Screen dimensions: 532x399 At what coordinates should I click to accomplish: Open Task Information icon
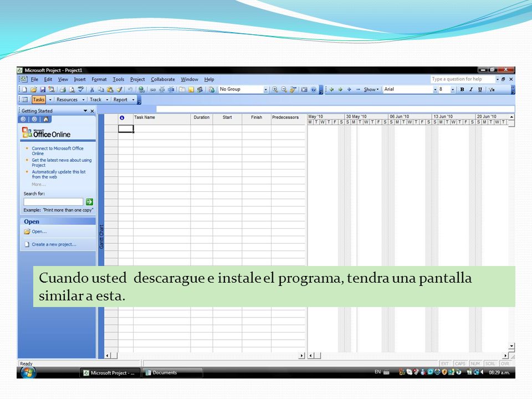pos(182,90)
